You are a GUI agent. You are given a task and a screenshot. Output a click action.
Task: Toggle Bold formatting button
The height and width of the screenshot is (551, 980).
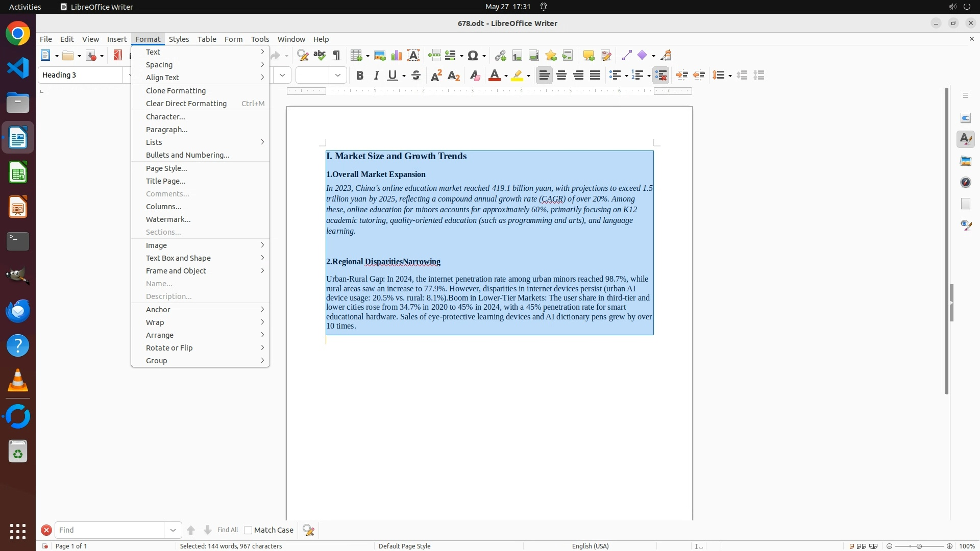[x=360, y=76]
